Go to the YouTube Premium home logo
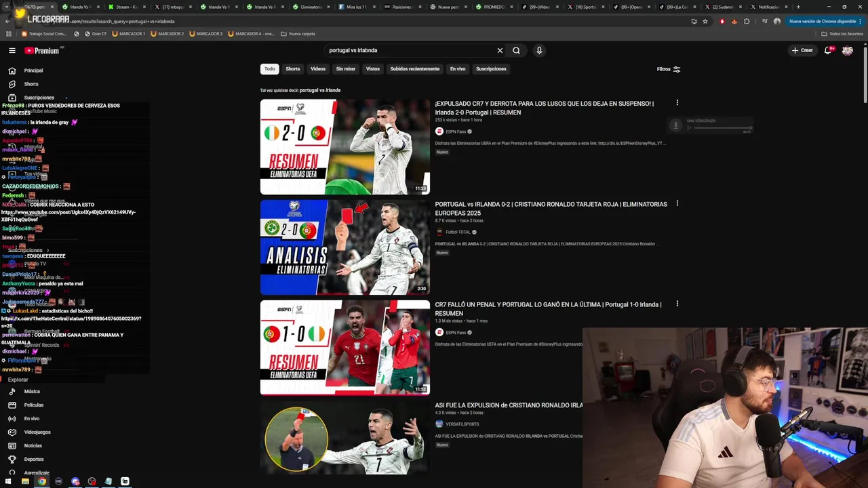This screenshot has width=868, height=488. point(43,50)
